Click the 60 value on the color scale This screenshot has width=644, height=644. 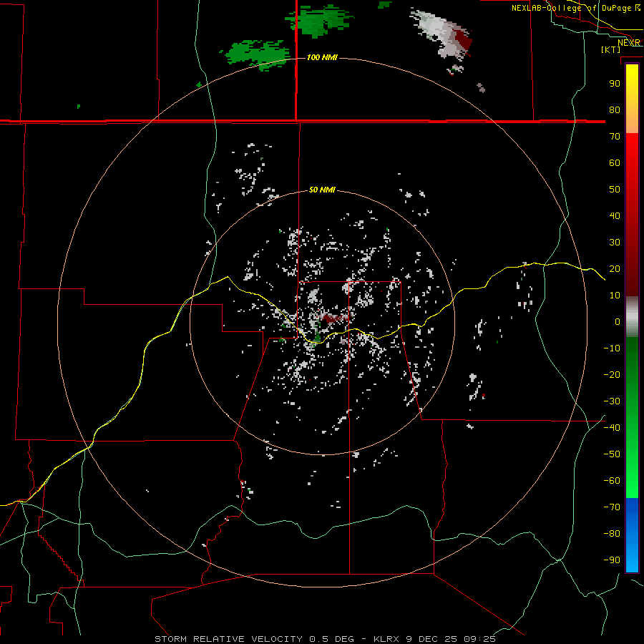[615, 162]
